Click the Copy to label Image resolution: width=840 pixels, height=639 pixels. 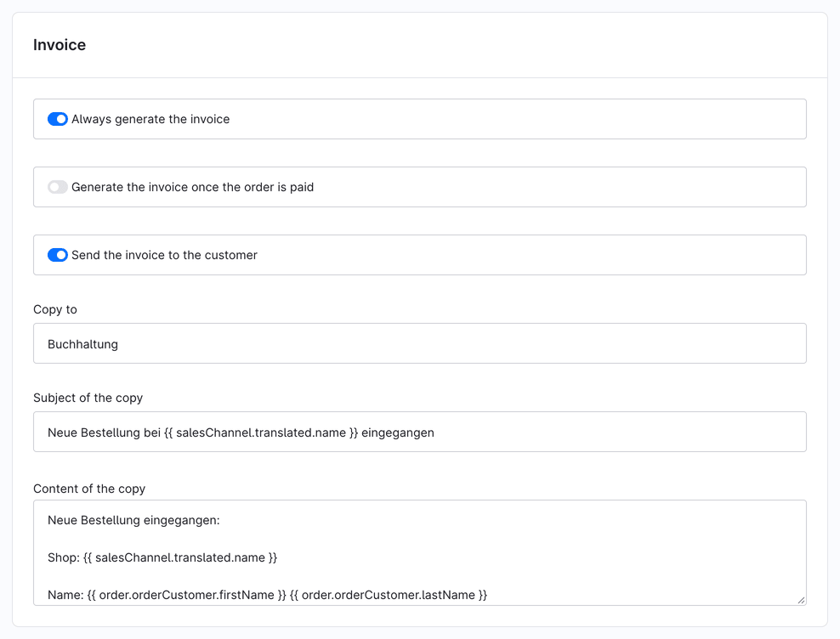(55, 309)
